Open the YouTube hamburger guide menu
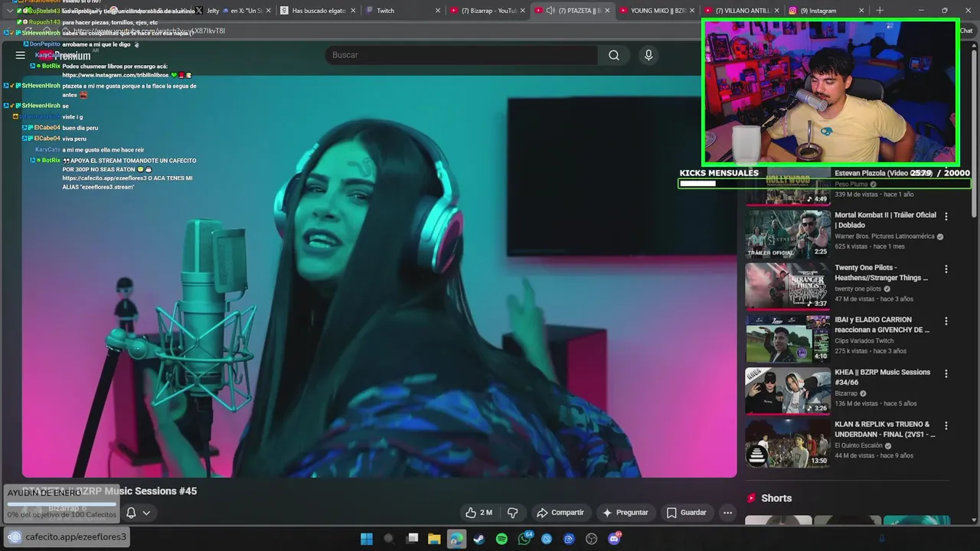980x551 pixels. [x=20, y=55]
